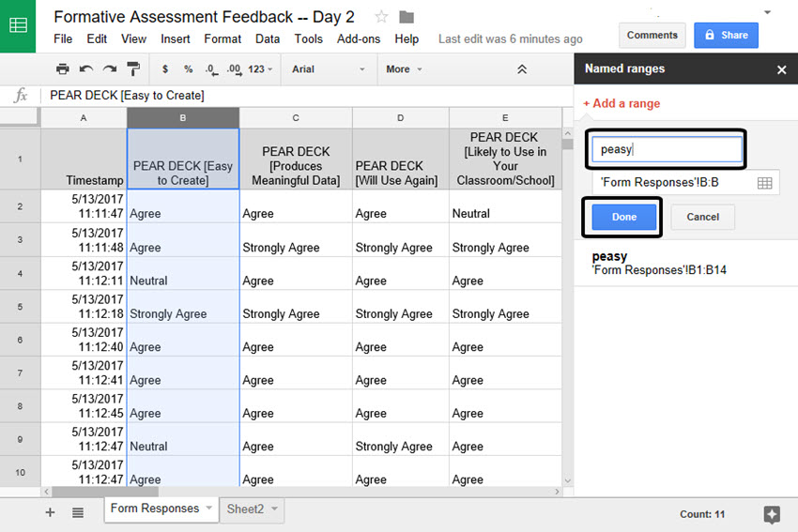Hide the menus with double chevron
The image size is (798, 532).
522,69
